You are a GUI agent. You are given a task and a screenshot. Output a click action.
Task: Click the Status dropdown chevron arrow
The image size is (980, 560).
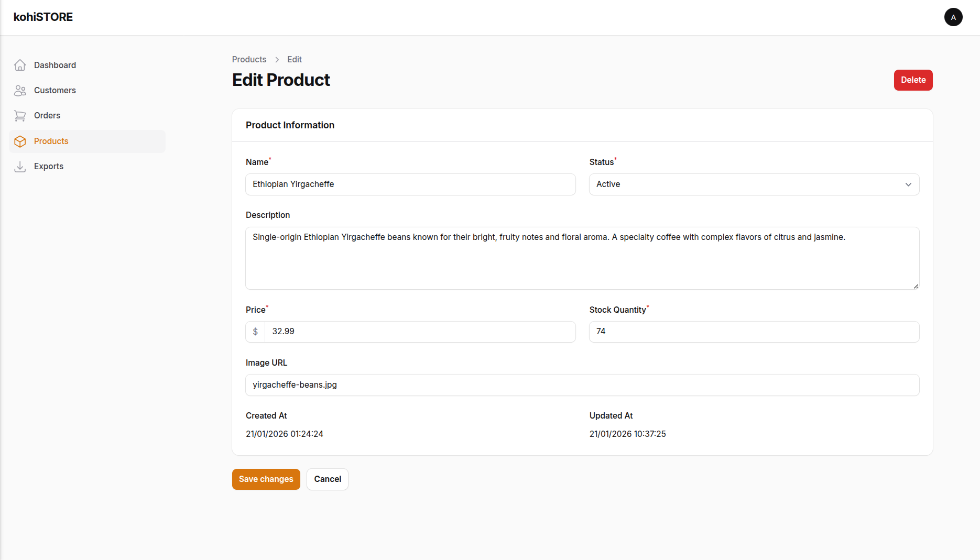[908, 184]
